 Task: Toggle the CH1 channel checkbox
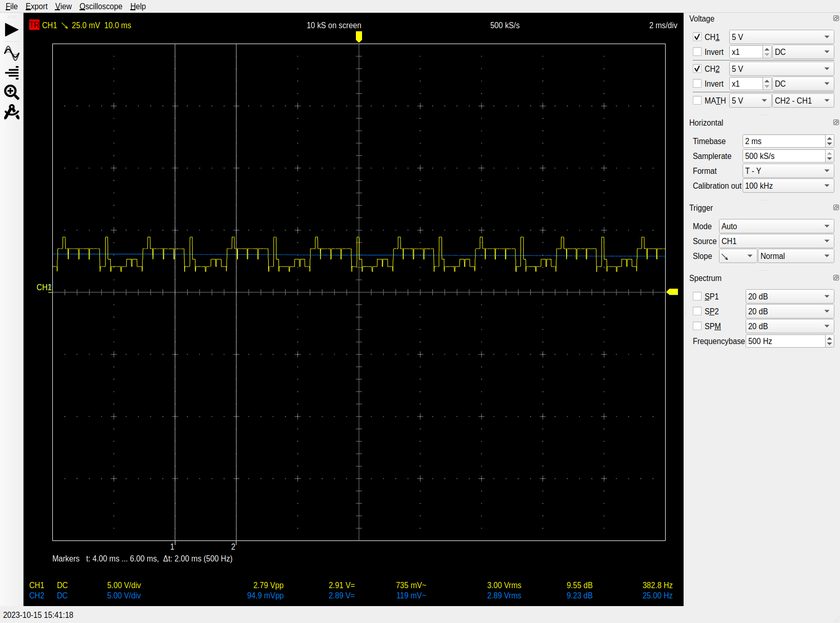[697, 37]
